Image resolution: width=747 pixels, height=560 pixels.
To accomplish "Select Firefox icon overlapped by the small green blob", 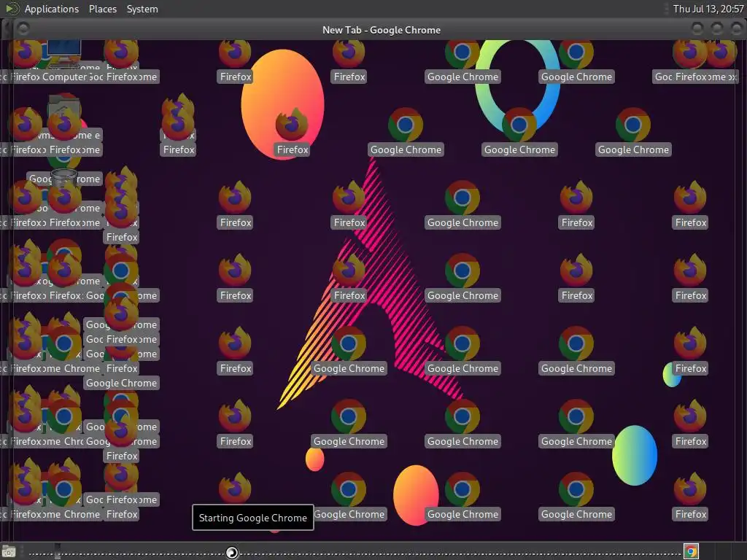I will click(x=690, y=343).
